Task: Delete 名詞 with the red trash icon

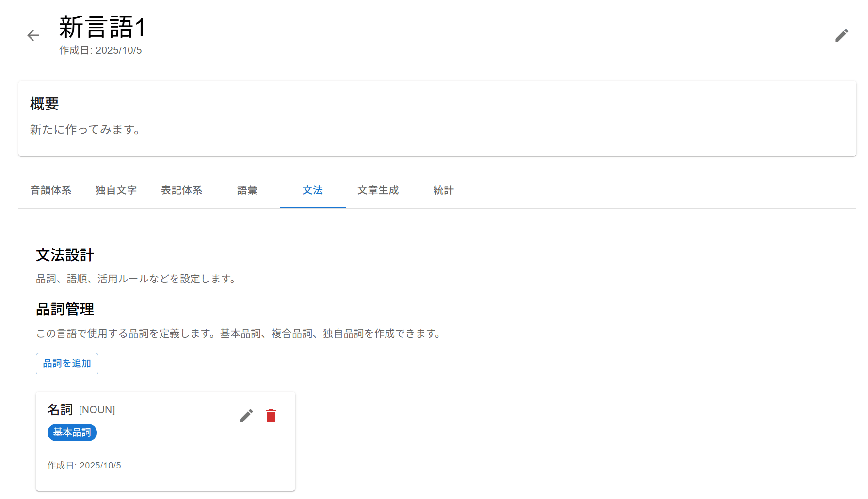Action: click(271, 416)
